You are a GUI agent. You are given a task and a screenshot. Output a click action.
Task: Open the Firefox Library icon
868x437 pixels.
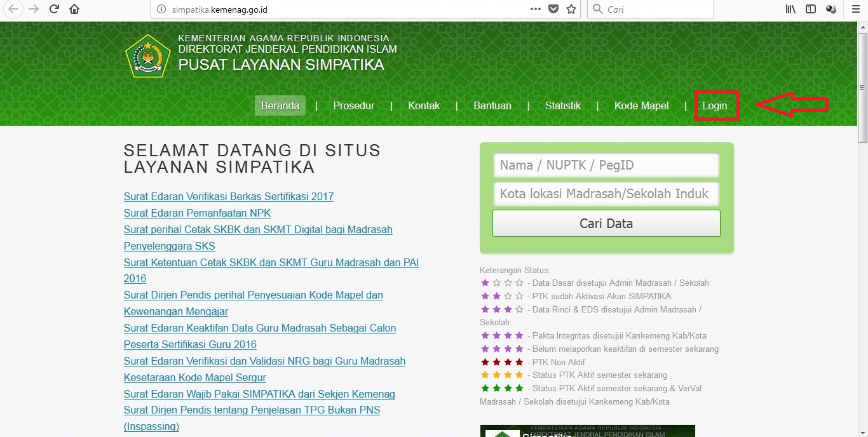tap(790, 10)
